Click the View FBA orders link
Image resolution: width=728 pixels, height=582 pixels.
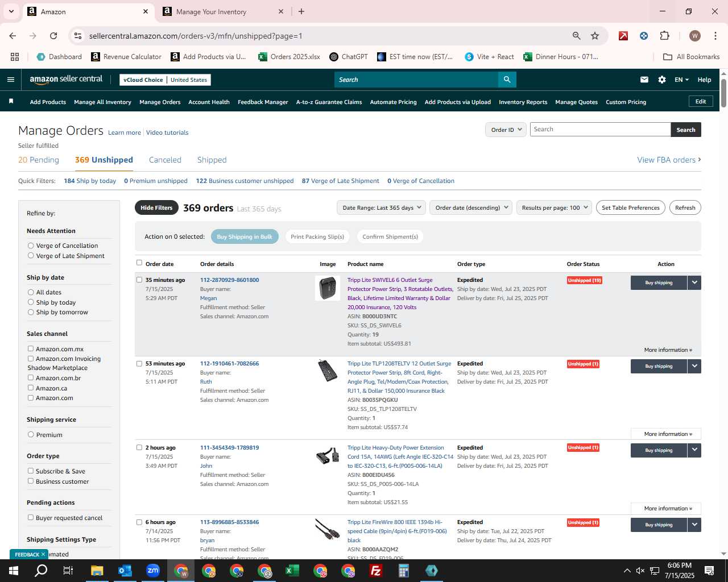(669, 160)
